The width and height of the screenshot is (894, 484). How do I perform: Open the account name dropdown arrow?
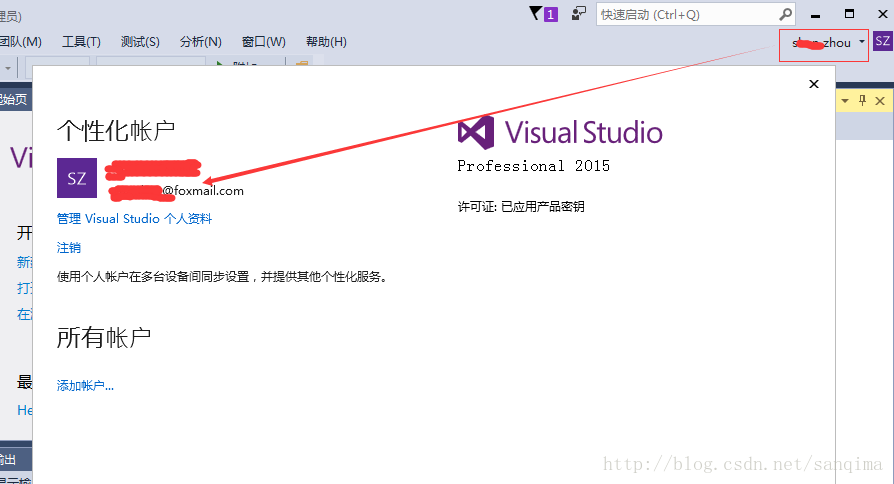(862, 41)
